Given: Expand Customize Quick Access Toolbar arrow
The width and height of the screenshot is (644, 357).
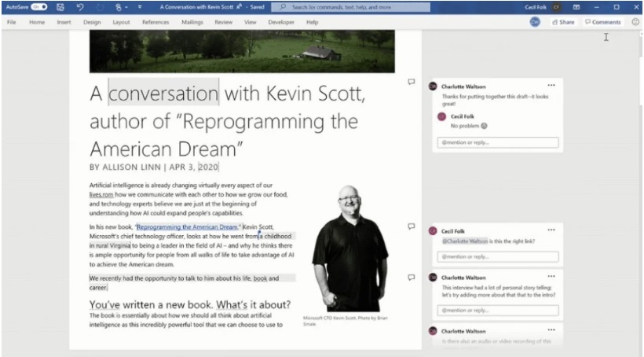Looking at the screenshot, I should click(x=140, y=7).
